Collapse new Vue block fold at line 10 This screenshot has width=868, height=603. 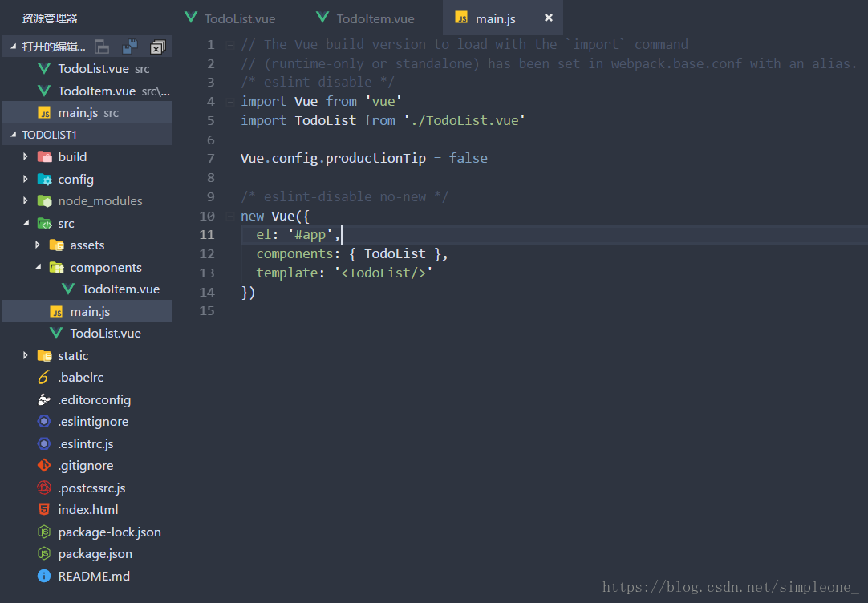pyautogui.click(x=229, y=216)
